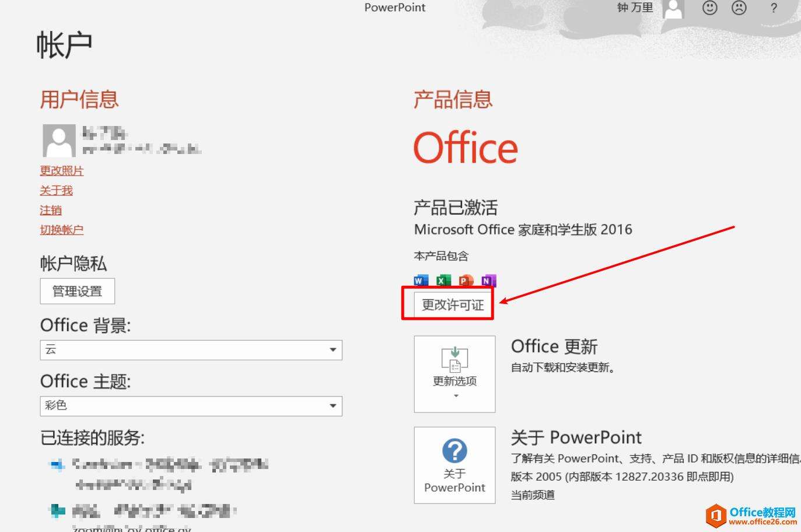The width and height of the screenshot is (801, 532).
Task: Open help with the question mark icon
Action: click(x=774, y=8)
